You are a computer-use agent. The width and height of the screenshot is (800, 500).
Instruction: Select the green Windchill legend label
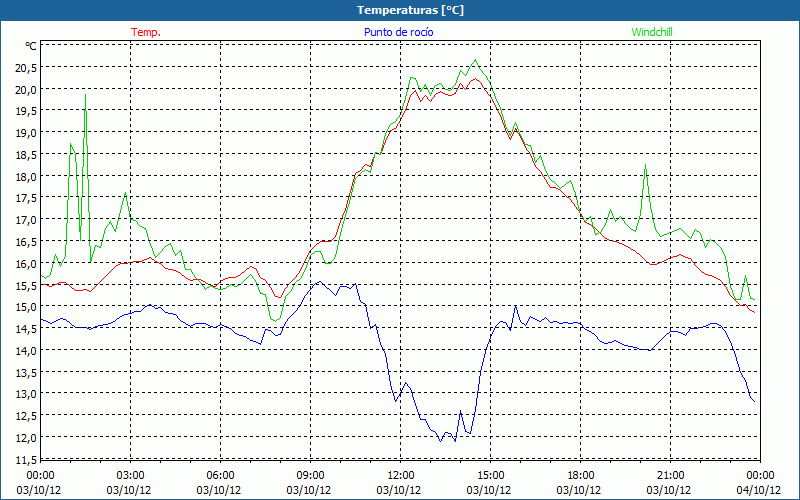tap(652, 32)
